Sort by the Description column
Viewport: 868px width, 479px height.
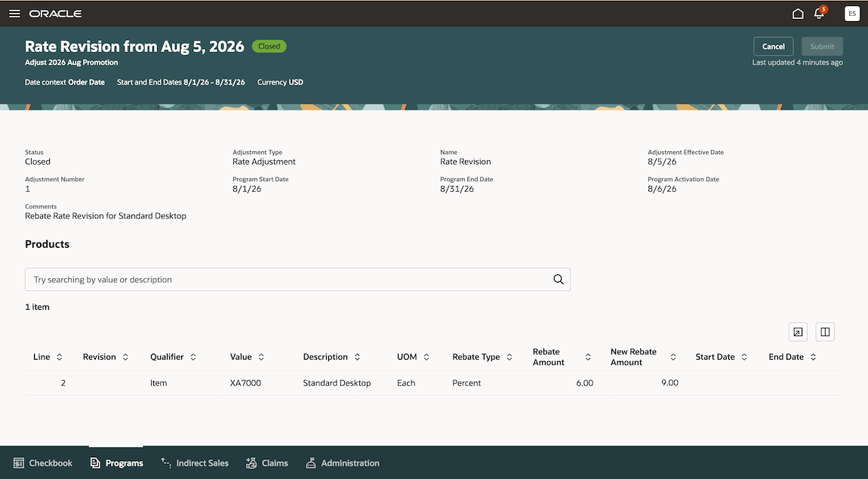(357, 357)
